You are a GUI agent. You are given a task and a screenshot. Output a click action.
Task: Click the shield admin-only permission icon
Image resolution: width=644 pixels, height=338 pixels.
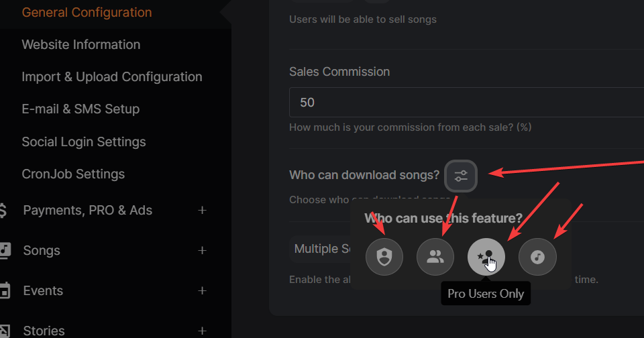pos(384,257)
